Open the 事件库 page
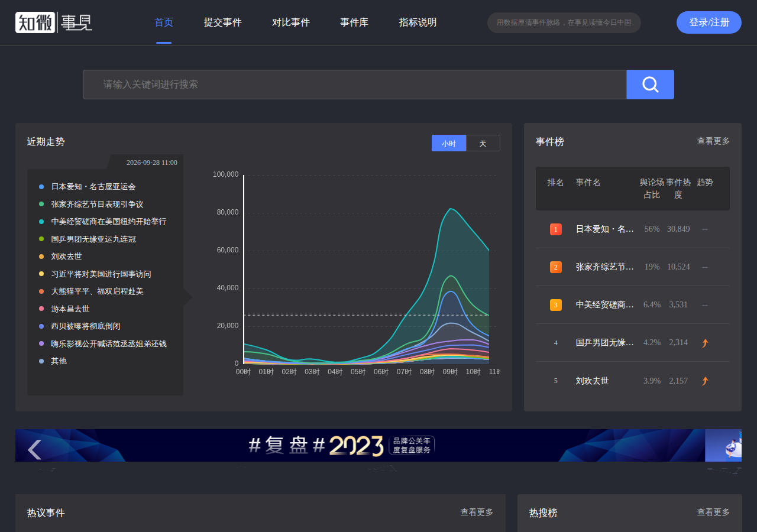757x532 pixels. (x=354, y=22)
